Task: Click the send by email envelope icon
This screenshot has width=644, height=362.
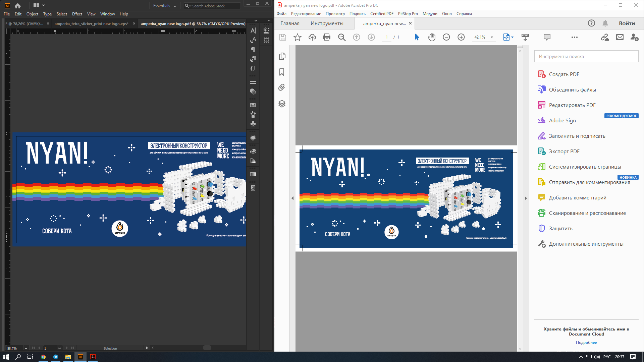Action: click(x=620, y=37)
